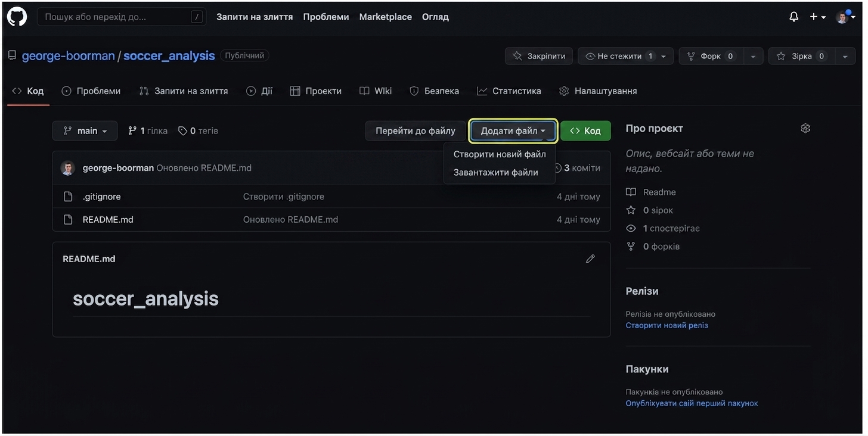Click george-boorman author name in commit row

[x=118, y=168]
